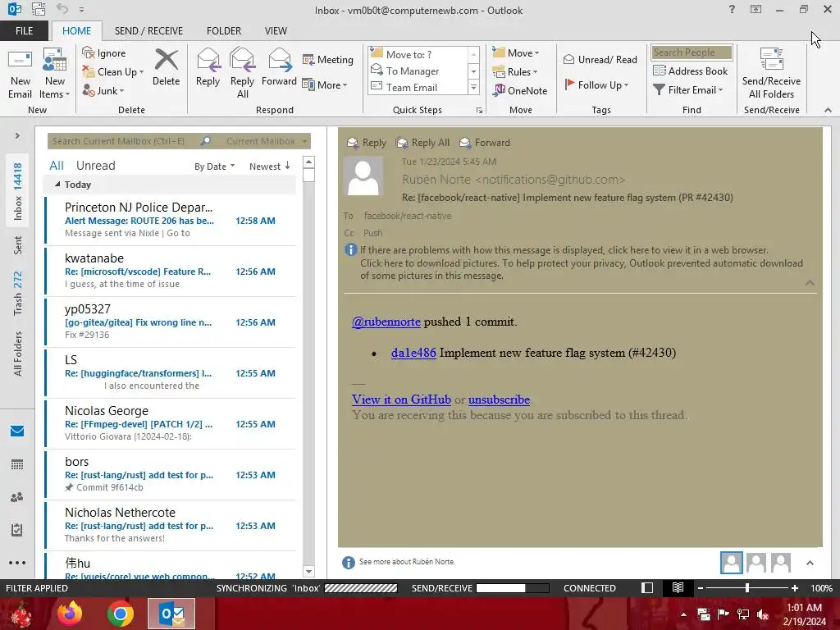Open the Trash folder in sidebar
This screenshot has height=630, width=840.
coord(18,293)
